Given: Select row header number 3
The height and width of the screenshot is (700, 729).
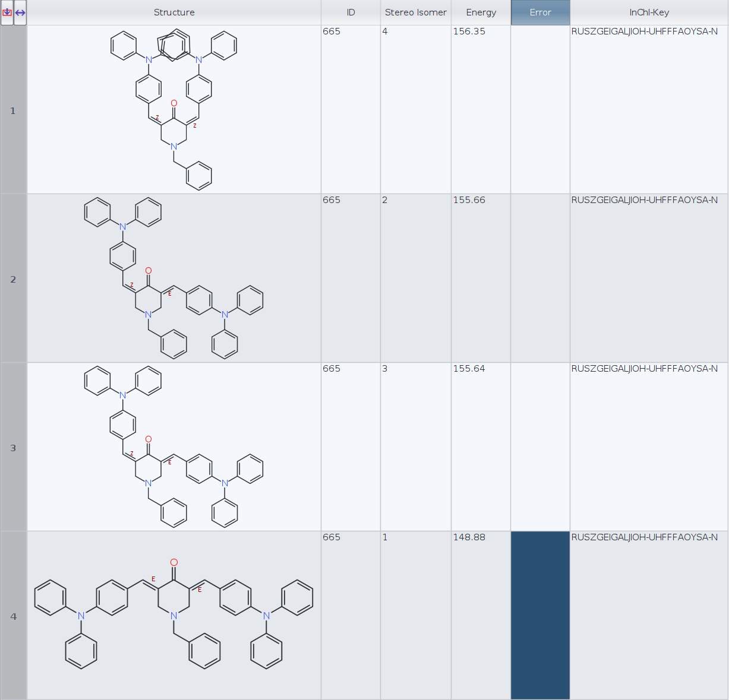Looking at the screenshot, I should (13, 448).
